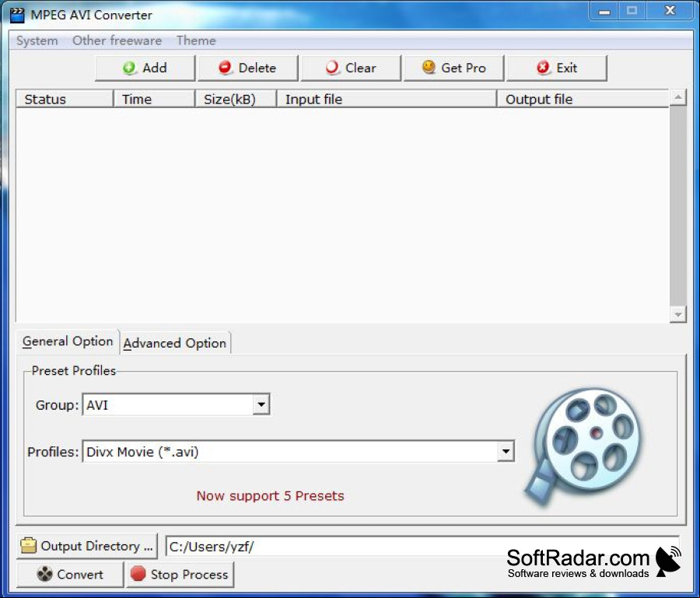Click the Clear button in toolbar

pyautogui.click(x=351, y=68)
